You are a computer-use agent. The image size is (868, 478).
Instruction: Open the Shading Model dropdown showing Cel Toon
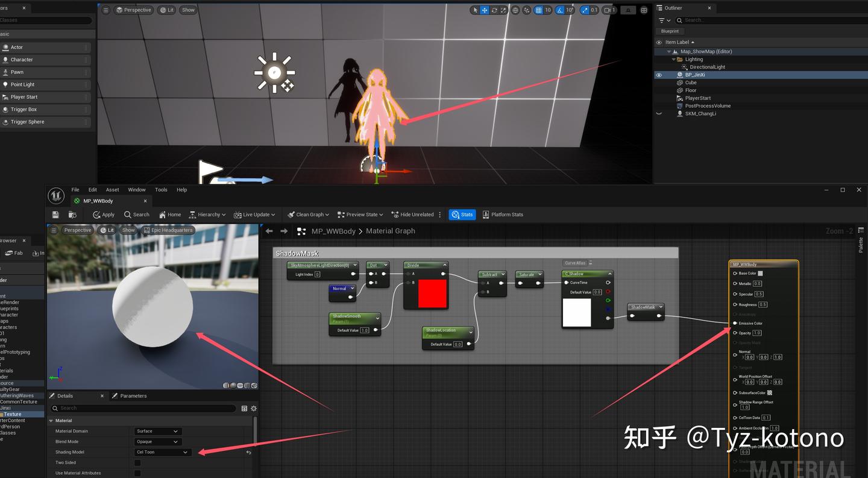[162, 452]
